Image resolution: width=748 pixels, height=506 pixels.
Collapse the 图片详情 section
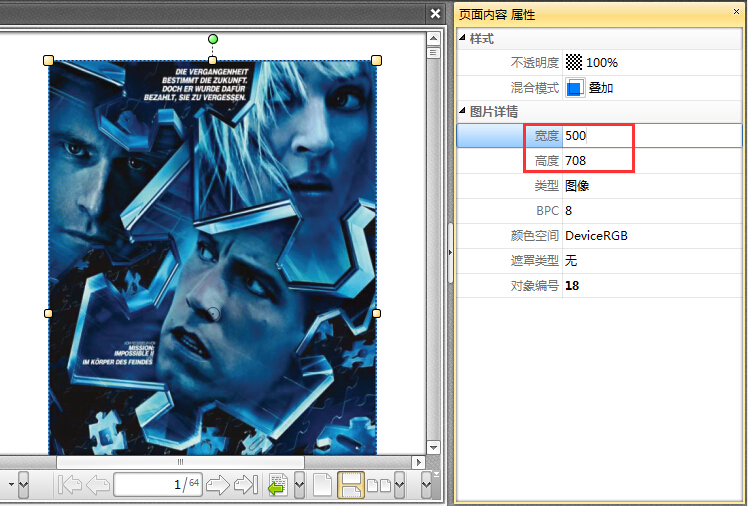462,110
